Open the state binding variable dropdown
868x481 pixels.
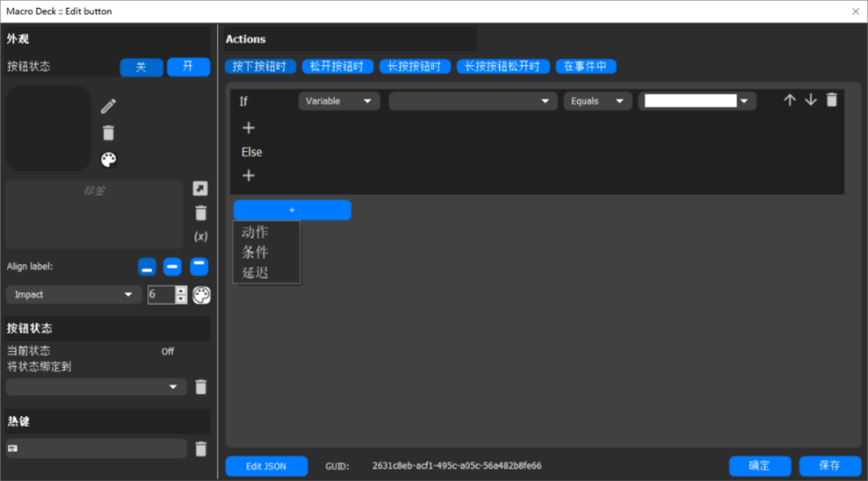[97, 387]
